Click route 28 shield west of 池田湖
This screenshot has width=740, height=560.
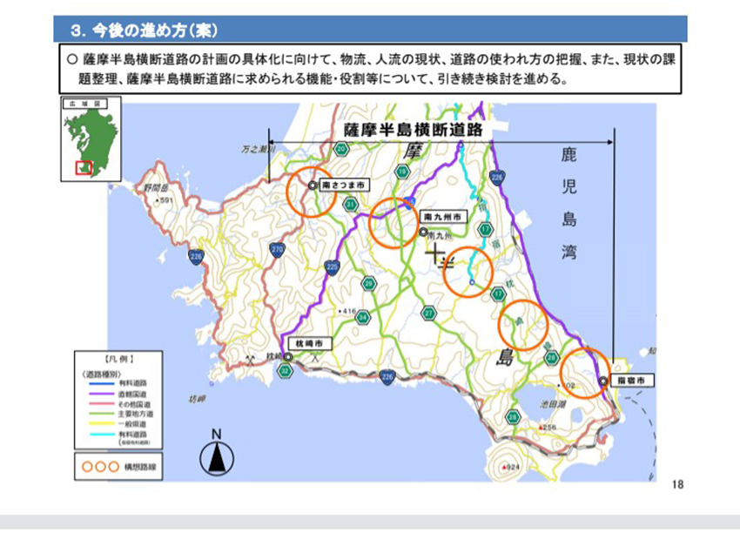click(x=513, y=417)
